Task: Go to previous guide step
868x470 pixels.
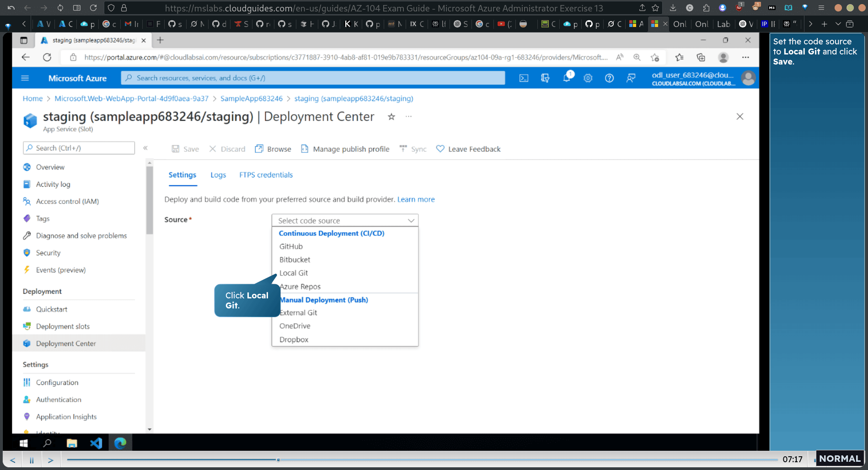Action: coord(13,460)
